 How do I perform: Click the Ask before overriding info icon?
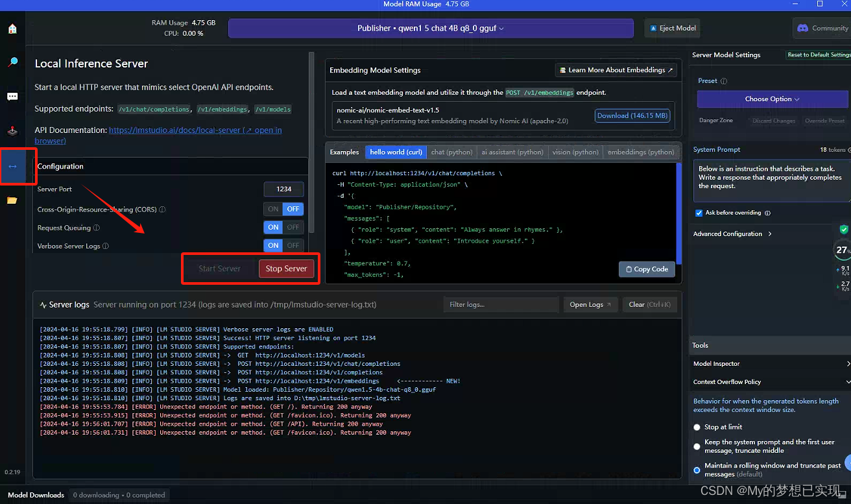[767, 213]
